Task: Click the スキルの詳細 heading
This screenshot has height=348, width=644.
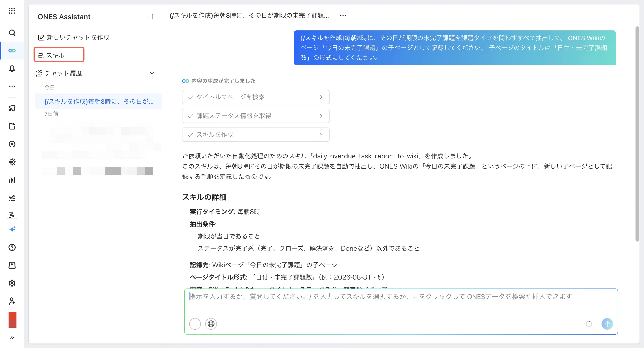Action: tap(204, 197)
